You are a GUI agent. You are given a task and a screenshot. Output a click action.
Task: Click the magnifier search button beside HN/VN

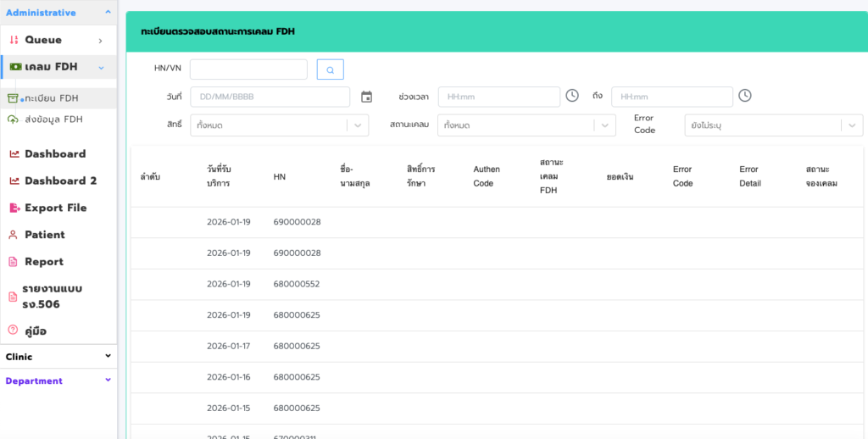330,69
